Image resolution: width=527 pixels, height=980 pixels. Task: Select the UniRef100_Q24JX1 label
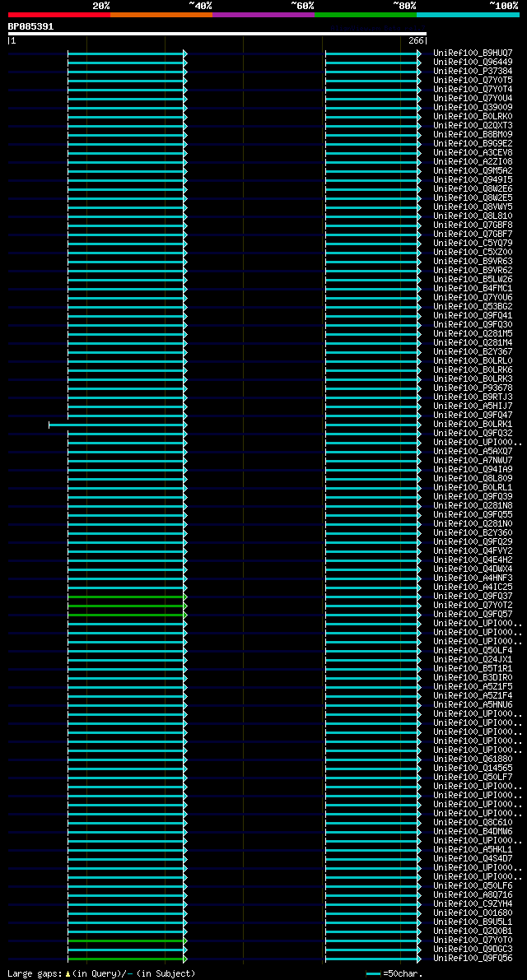[473, 660]
